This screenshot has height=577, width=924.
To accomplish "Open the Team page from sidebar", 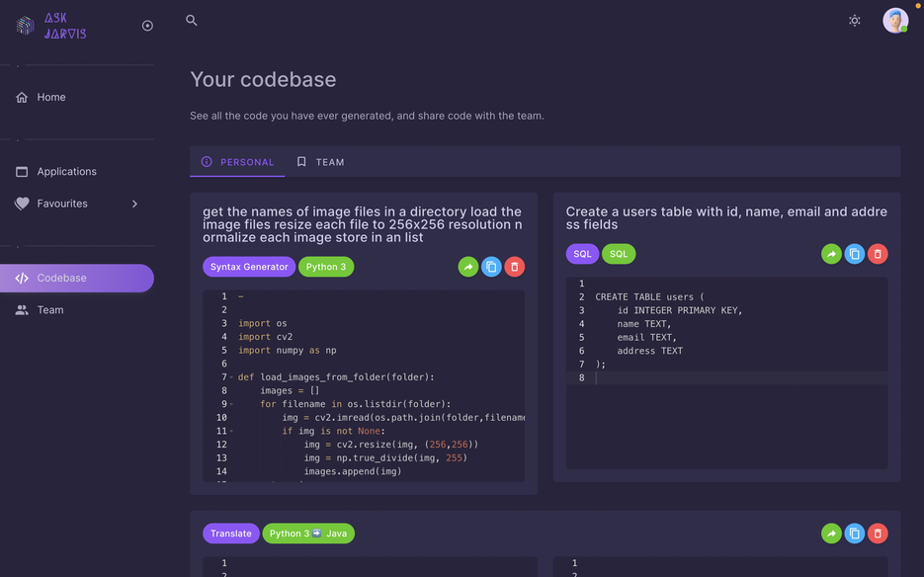I will [x=49, y=309].
